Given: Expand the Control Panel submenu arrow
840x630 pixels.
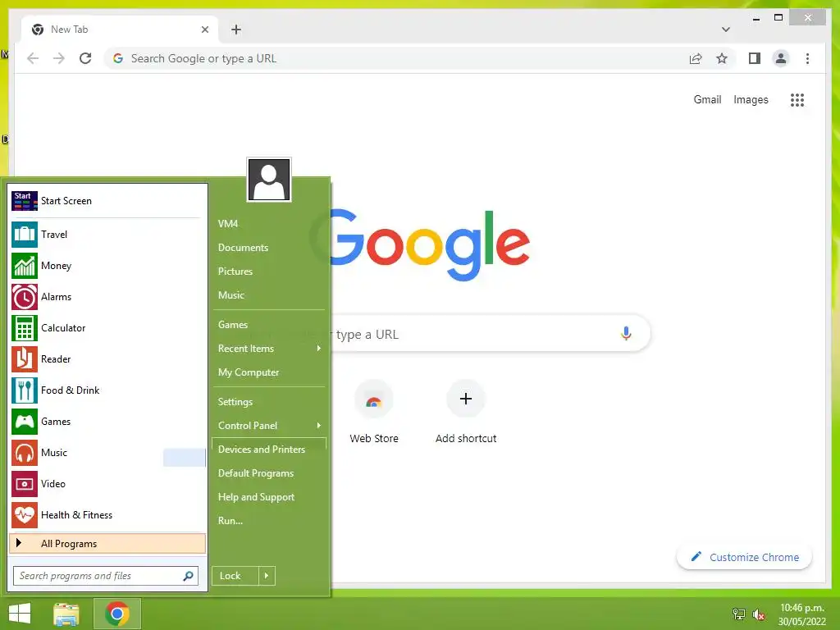Looking at the screenshot, I should 319,426.
